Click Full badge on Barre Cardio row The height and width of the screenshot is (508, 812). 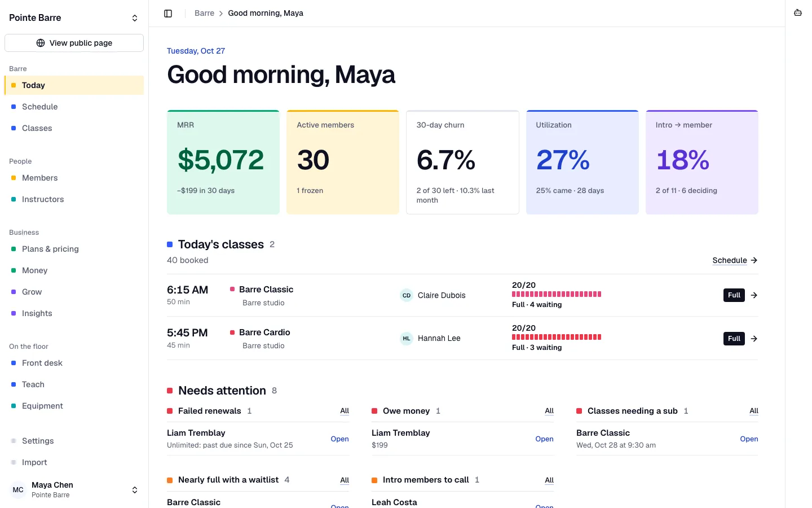pos(734,339)
